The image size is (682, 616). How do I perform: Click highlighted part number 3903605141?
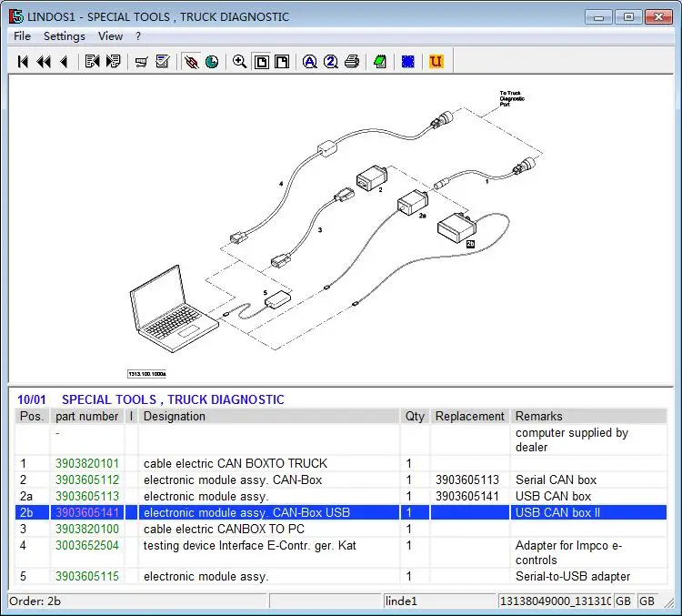coord(87,512)
